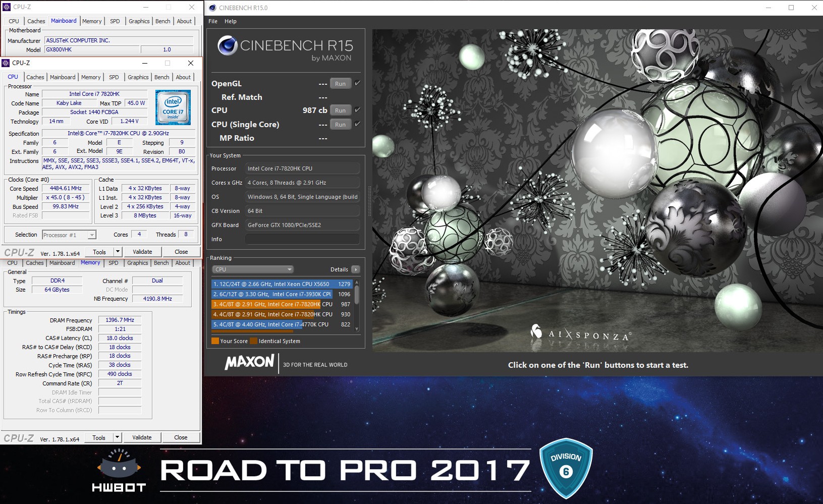Select the CPU tab in the Mainboard CPU-Z window
This screenshot has height=504, width=823.
click(x=14, y=21)
